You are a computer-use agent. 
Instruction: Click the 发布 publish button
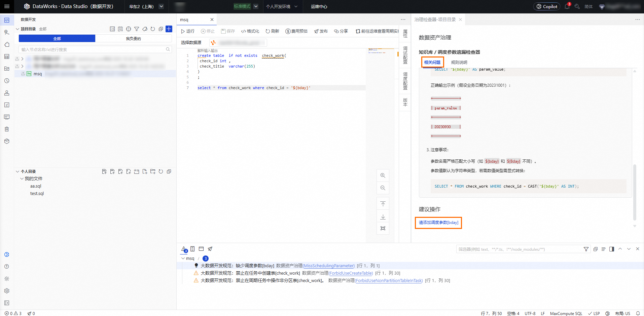click(321, 31)
